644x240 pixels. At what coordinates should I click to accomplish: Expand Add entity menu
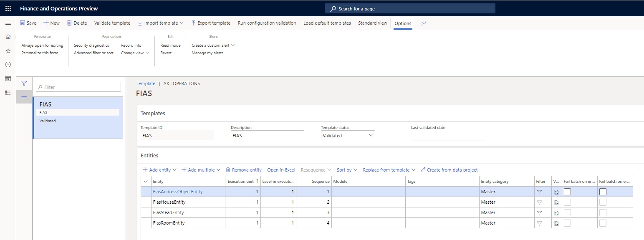159,170
